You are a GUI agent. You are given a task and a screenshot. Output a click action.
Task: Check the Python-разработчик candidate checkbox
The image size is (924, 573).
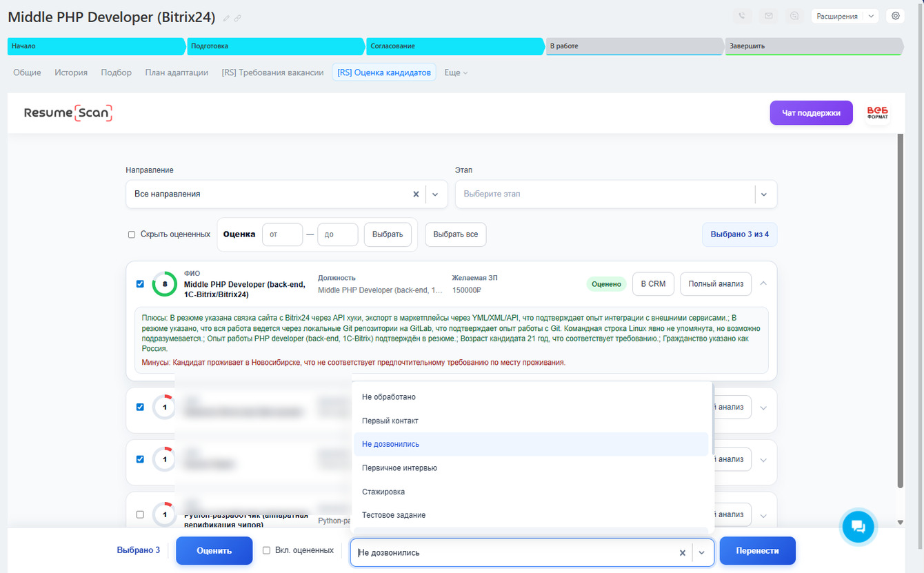pos(140,514)
